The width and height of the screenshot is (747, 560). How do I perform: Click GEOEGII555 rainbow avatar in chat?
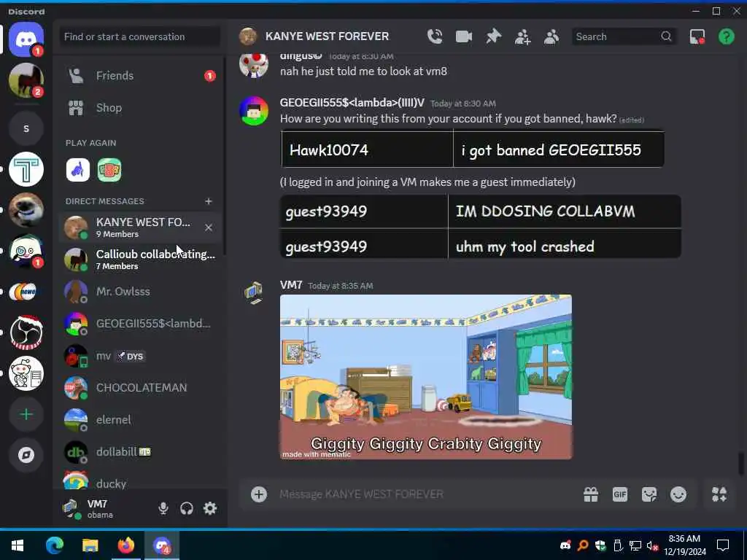tap(254, 111)
